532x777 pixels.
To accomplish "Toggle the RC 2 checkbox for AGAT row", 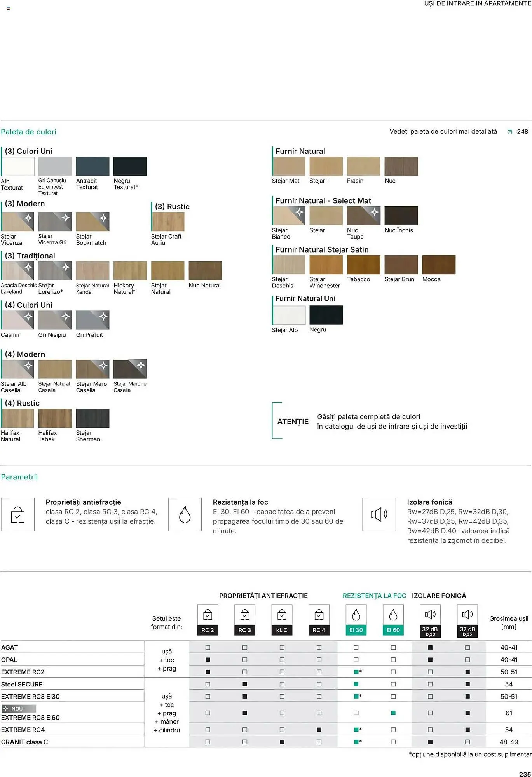I will (x=208, y=648).
